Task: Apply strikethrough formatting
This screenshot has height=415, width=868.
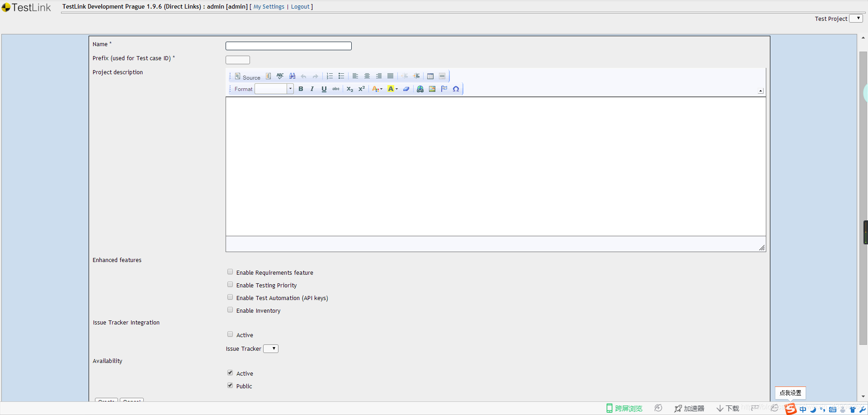Action: 336,89
